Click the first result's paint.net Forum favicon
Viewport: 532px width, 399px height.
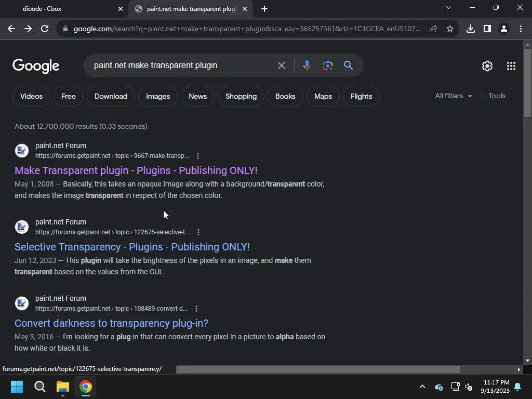pyautogui.click(x=22, y=151)
